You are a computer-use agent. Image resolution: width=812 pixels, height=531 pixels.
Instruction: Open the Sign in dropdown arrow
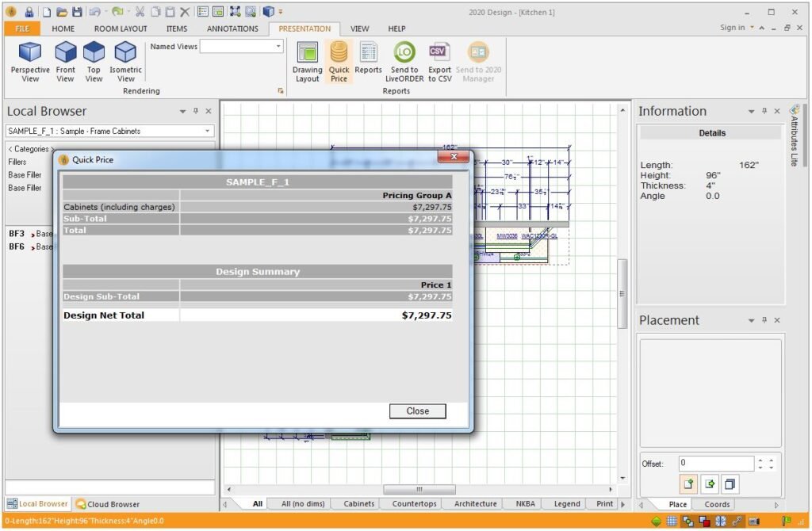(752, 28)
